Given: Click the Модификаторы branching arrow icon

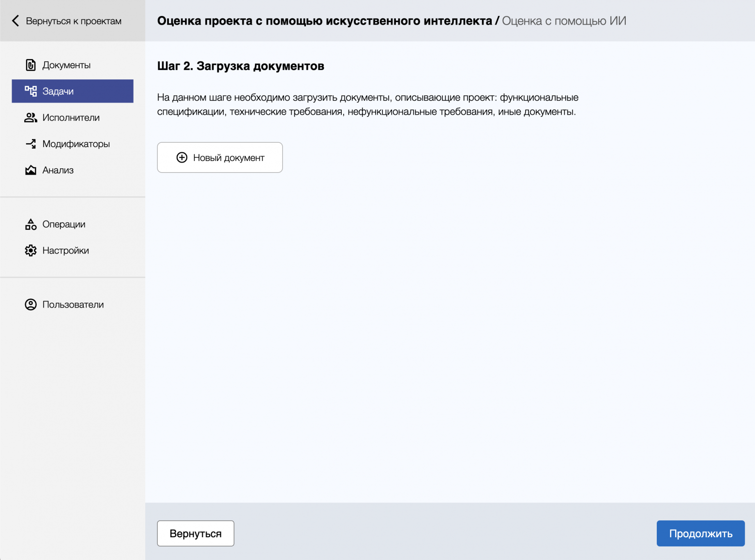Looking at the screenshot, I should 30,144.
